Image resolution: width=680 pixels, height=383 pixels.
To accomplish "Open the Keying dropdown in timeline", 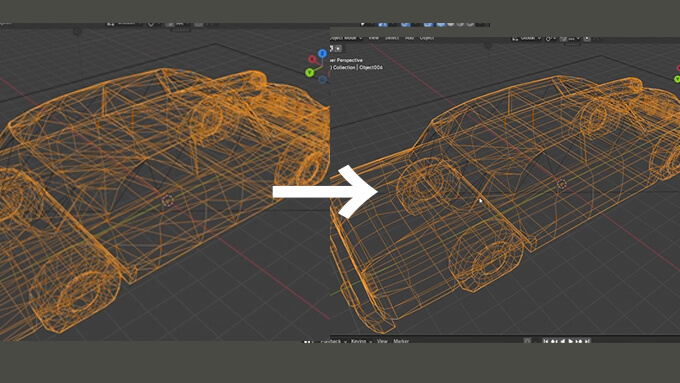I will 361,341.
